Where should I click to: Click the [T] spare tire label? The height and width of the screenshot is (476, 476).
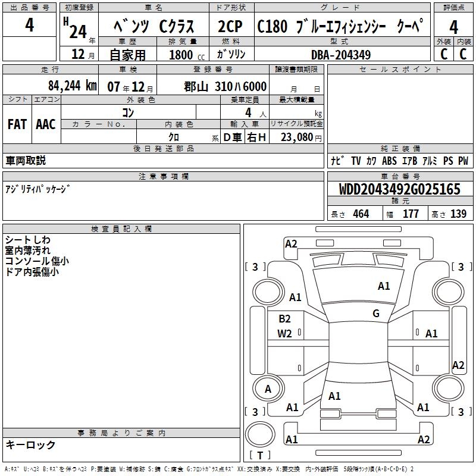coord(260,455)
